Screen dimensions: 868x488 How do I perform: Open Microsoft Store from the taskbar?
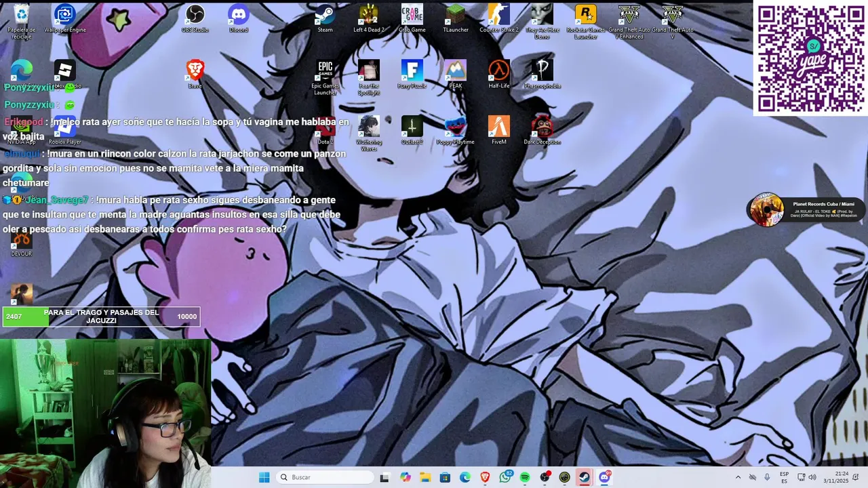(445, 477)
